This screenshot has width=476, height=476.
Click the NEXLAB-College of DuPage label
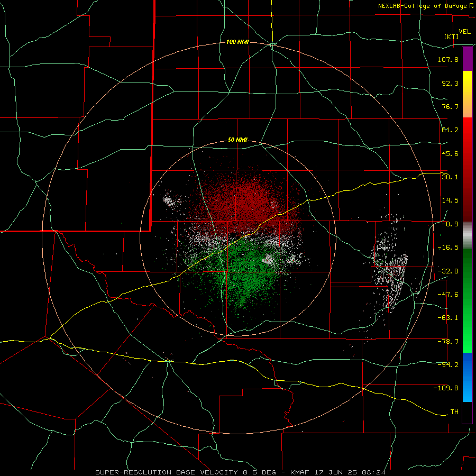(x=422, y=6)
